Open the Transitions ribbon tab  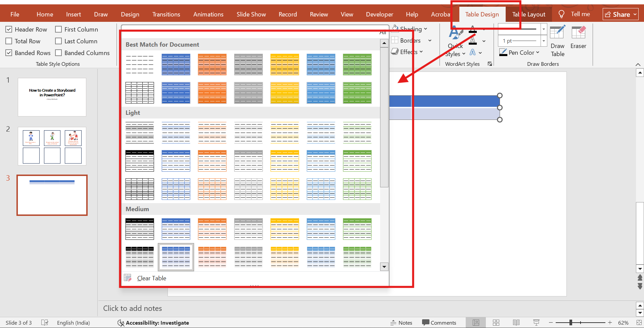click(166, 14)
